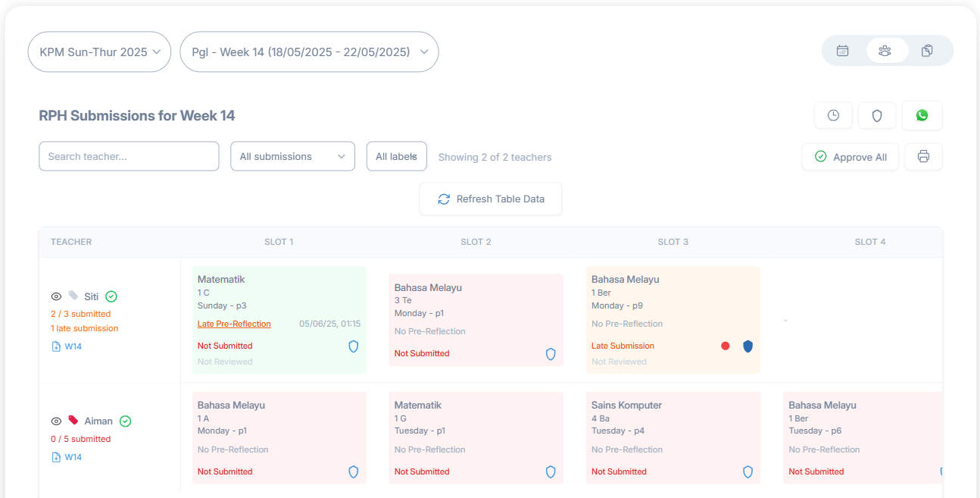Click the green check circle next to Aiman
Image resolution: width=980 pixels, height=498 pixels.
click(x=125, y=421)
